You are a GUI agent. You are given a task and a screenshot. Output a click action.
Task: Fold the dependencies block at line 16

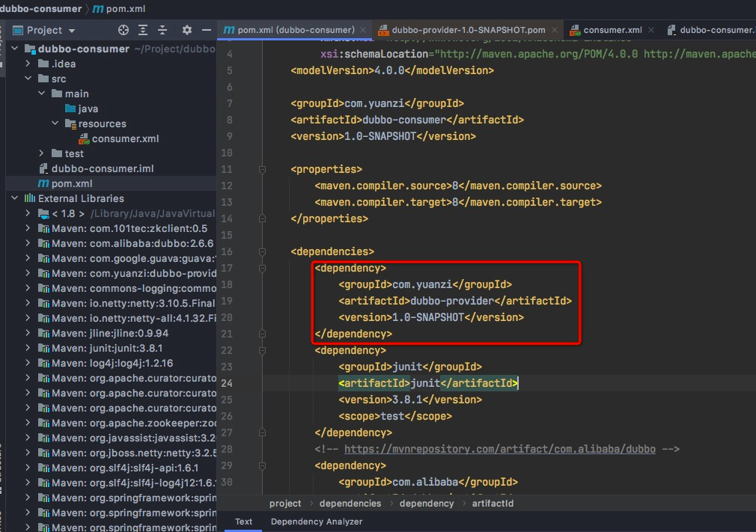pyautogui.click(x=262, y=251)
